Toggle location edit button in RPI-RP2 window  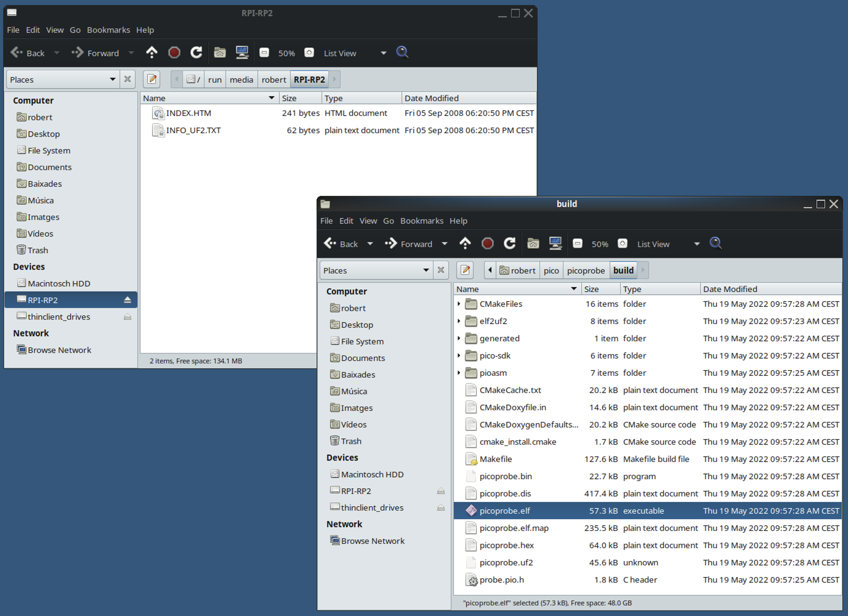point(152,79)
